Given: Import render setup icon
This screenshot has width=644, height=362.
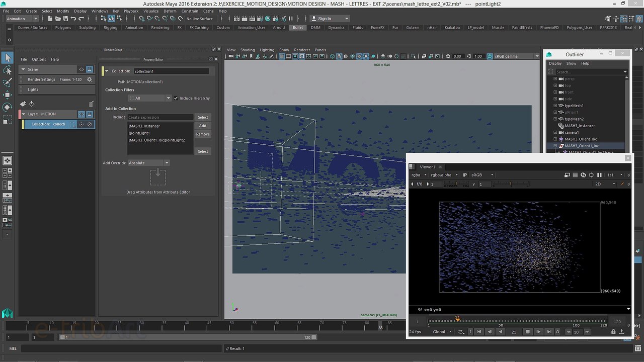Looking at the screenshot, I should pos(31,104).
